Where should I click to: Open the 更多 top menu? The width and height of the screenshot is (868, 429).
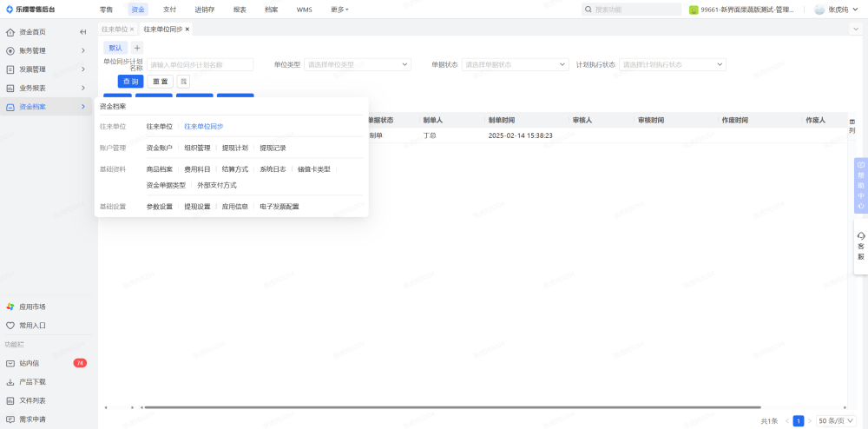[339, 10]
